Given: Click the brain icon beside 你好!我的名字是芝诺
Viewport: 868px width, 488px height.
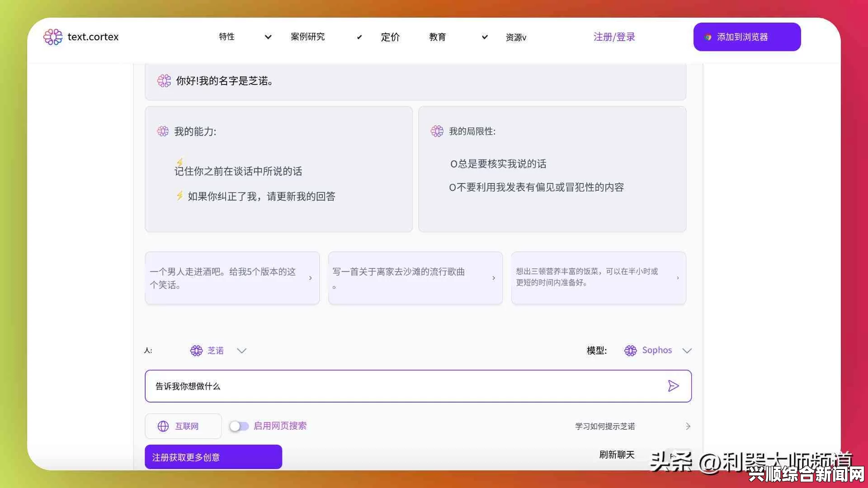Looking at the screenshot, I should (x=164, y=81).
